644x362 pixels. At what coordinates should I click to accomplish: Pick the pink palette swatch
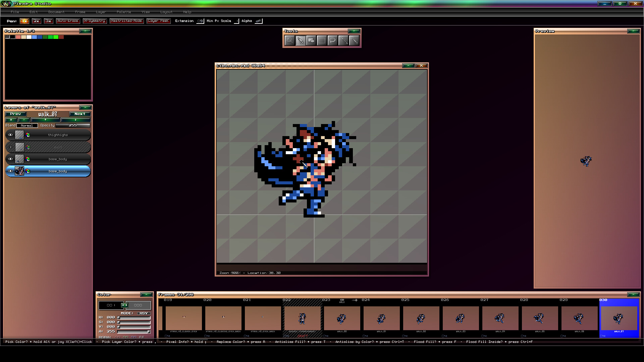click(18, 37)
